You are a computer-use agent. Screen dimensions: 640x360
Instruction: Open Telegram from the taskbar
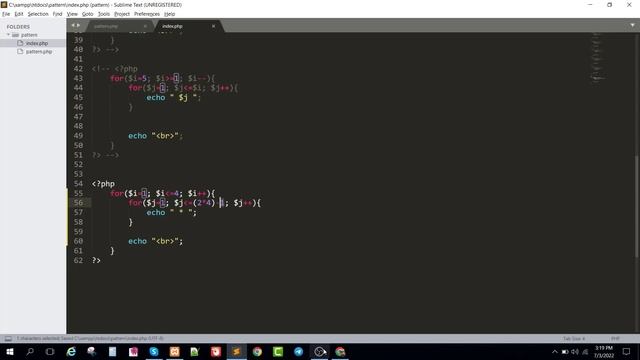[x=299, y=351]
